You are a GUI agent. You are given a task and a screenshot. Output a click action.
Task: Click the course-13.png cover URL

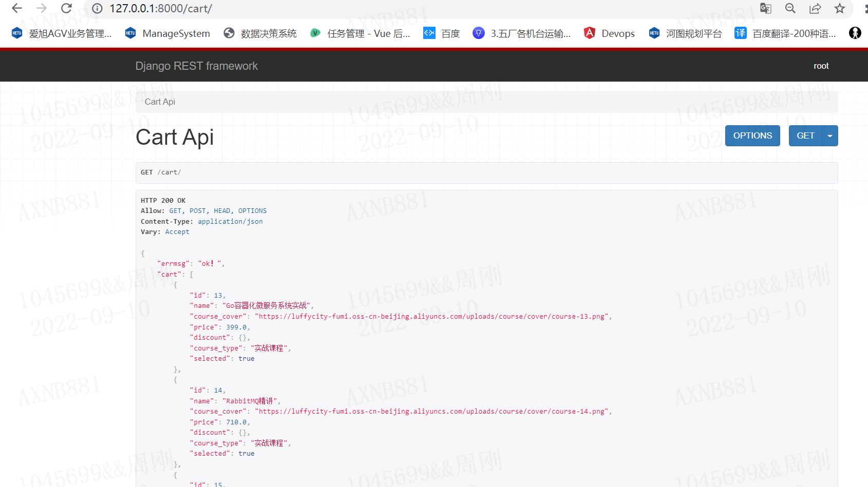point(432,317)
